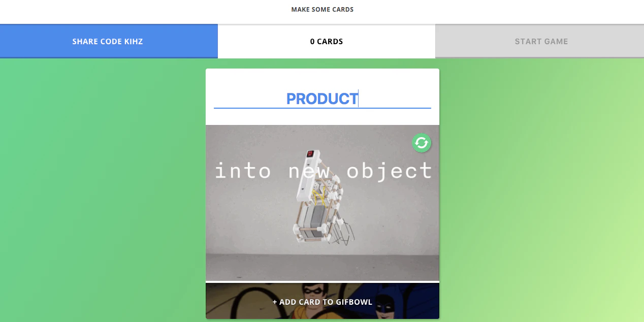Click the white card area above the title
The width and height of the screenshot is (644, 322).
(x=323, y=79)
